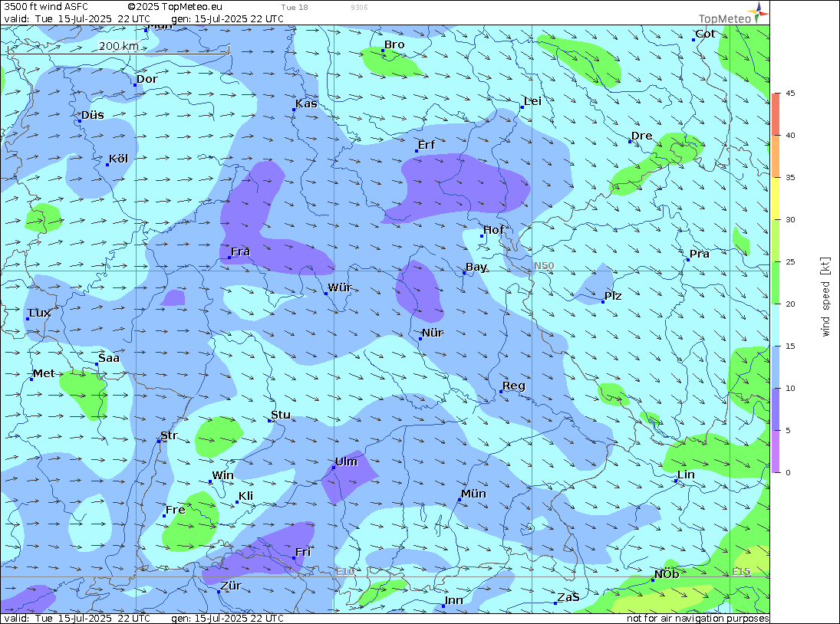Click the Erf city label

[427, 145]
